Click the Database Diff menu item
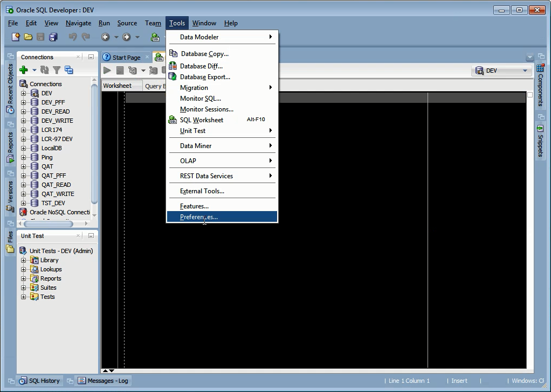Image resolution: width=551 pixels, height=392 pixels. coord(222,66)
